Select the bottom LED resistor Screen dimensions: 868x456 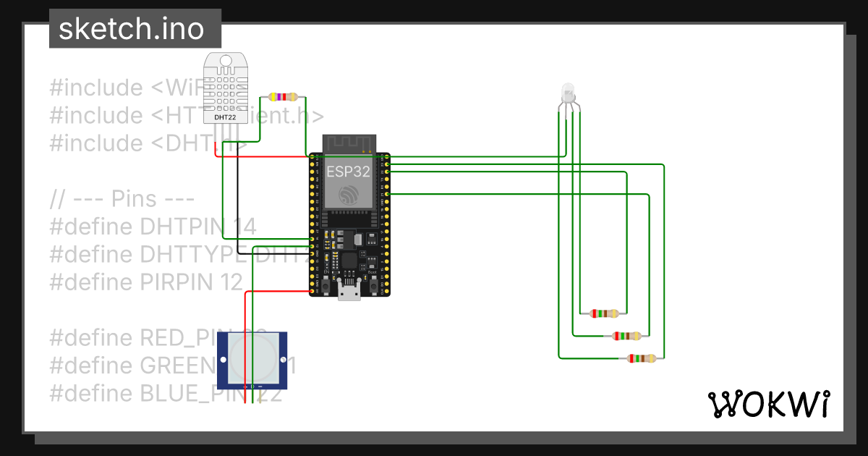coord(641,358)
